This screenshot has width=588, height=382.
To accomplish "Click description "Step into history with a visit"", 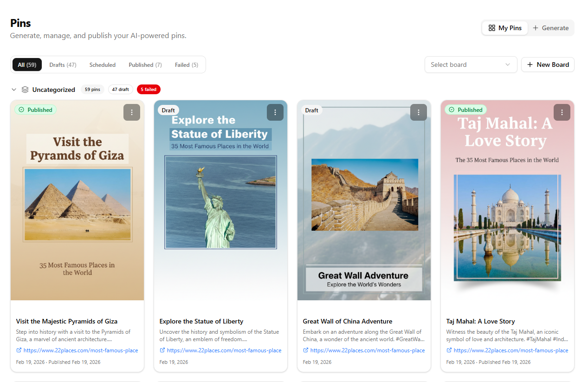I will [x=73, y=336].
